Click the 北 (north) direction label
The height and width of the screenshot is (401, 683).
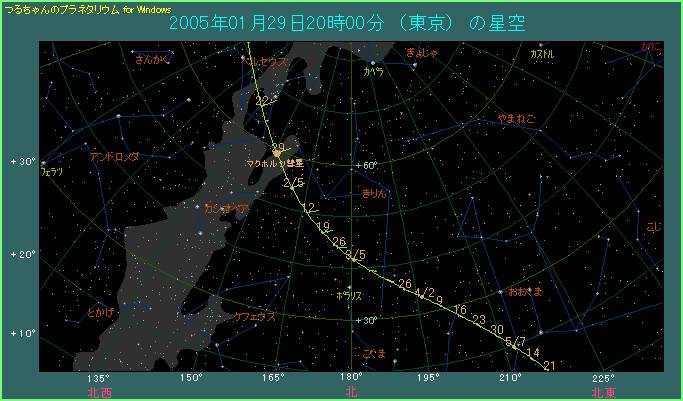click(x=351, y=393)
